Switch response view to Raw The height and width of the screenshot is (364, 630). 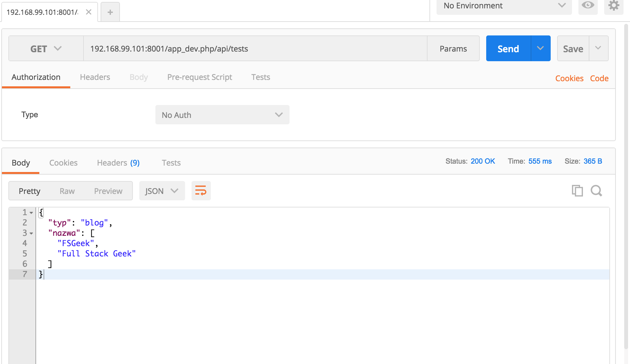coord(67,191)
